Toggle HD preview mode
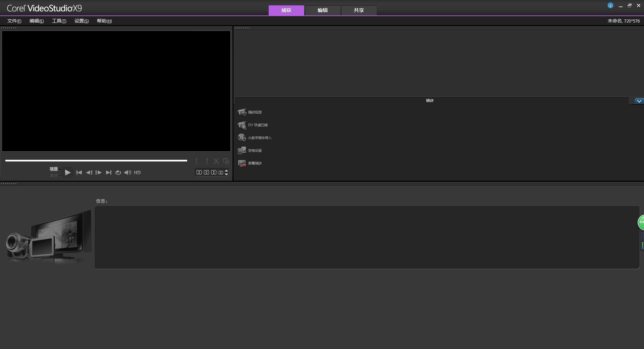This screenshot has width=644, height=349. tap(137, 172)
